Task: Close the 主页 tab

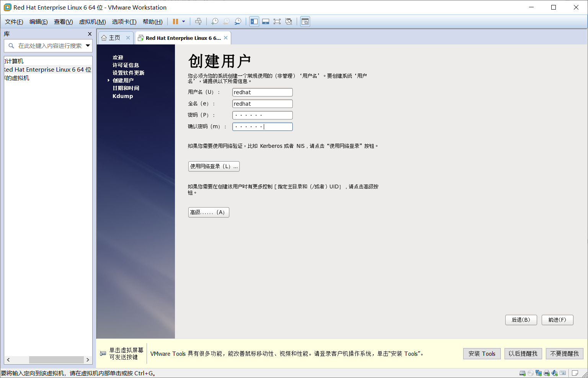Action: click(x=128, y=38)
